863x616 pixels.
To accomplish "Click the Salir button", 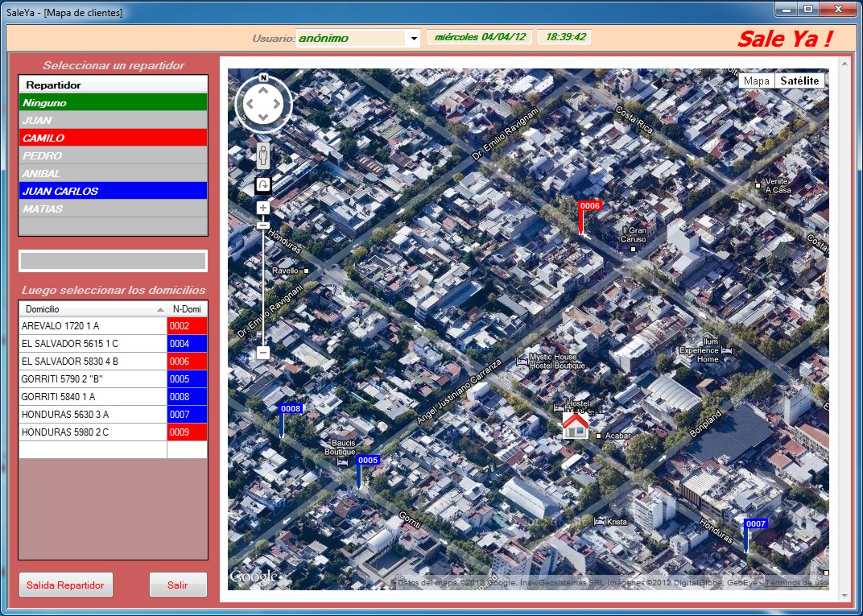I will (x=178, y=585).
